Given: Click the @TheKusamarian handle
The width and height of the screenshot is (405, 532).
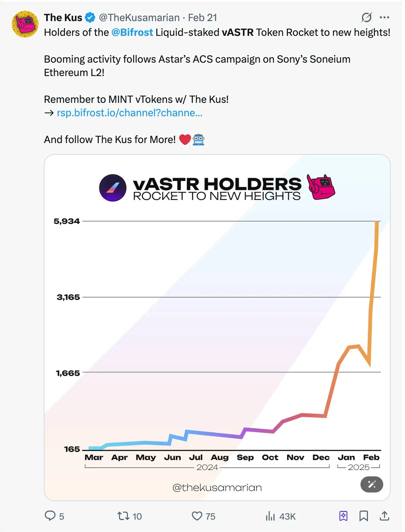Looking at the screenshot, I should tap(139, 17).
